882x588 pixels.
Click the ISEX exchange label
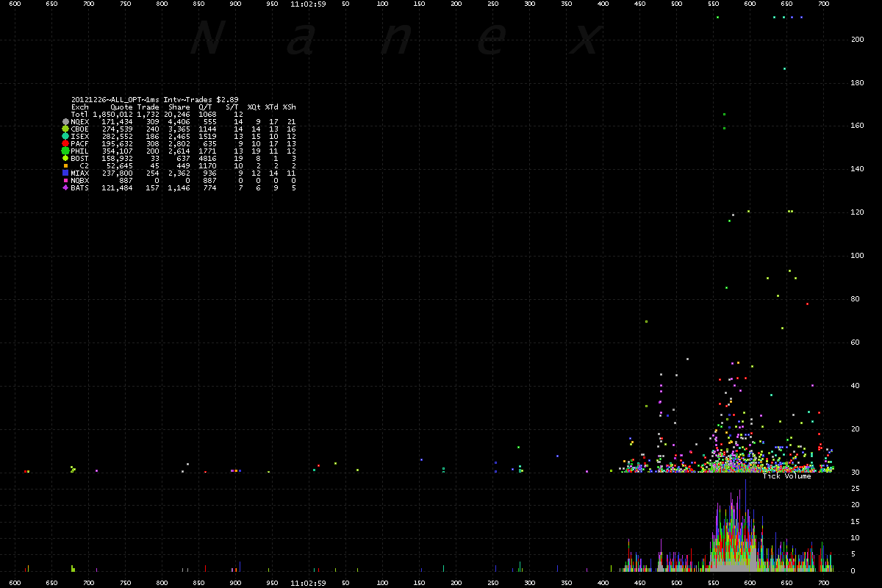tap(80, 136)
